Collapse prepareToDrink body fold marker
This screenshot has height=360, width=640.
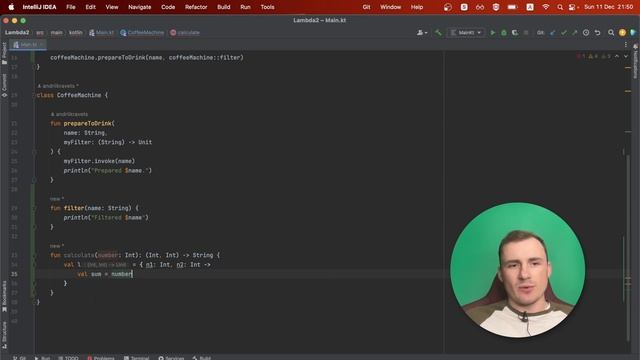(34, 151)
